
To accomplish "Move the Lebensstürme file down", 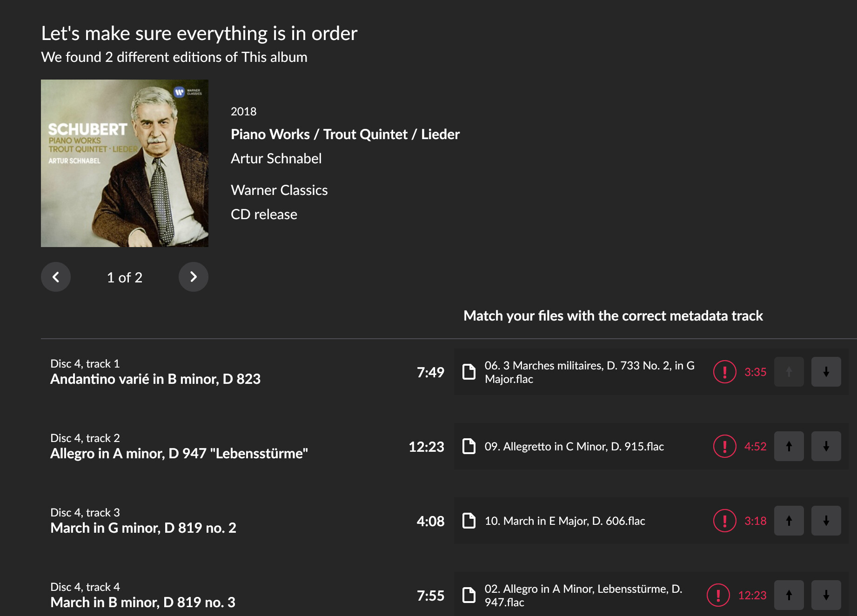I will 826,595.
